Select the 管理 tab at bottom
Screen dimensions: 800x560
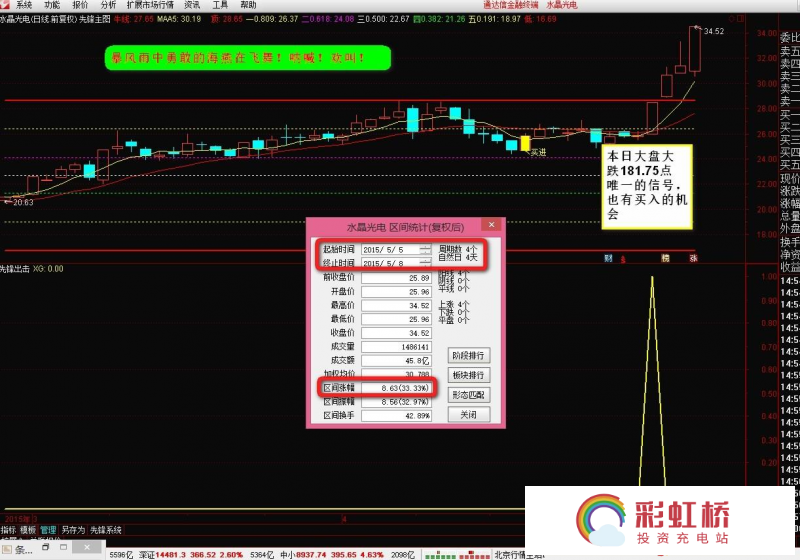click(48, 530)
